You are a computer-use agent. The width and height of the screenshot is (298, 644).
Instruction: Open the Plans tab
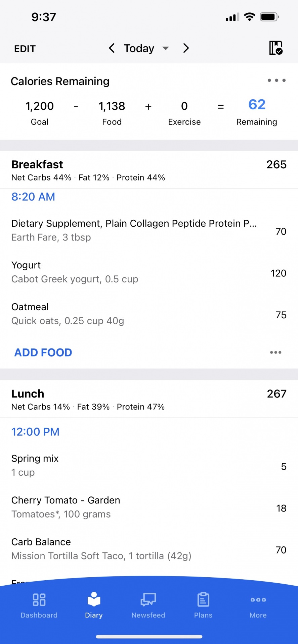click(203, 605)
